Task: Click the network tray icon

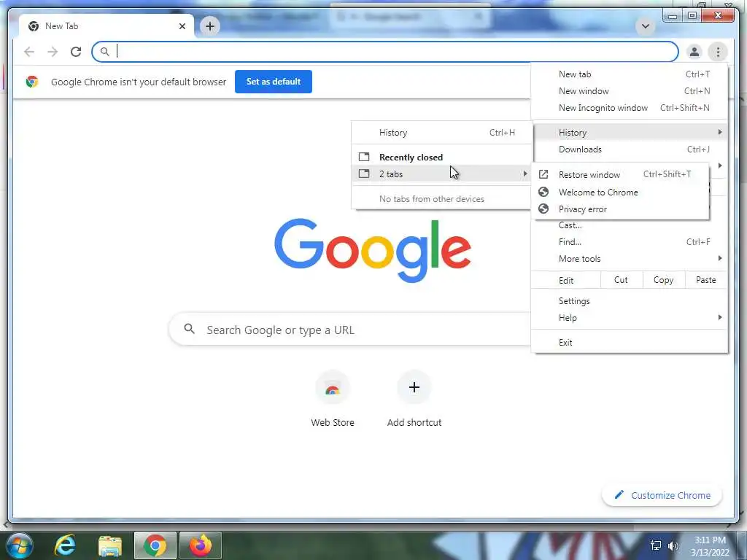Action: (x=656, y=545)
